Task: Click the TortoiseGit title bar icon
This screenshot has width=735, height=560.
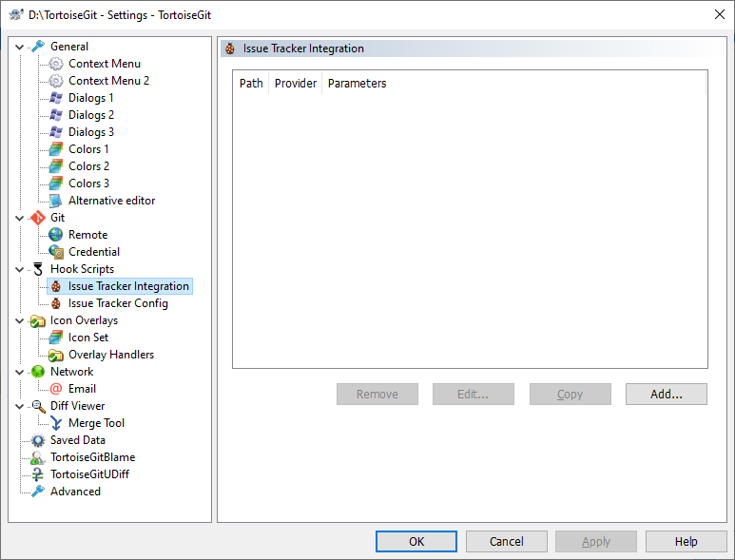Action: point(16,14)
